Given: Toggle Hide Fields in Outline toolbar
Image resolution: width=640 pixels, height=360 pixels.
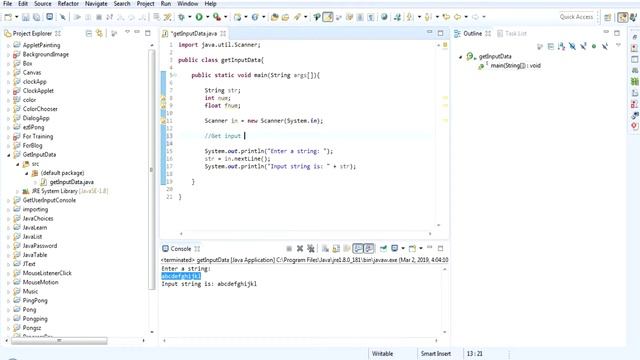Looking at the screenshot, I should coord(572,46).
